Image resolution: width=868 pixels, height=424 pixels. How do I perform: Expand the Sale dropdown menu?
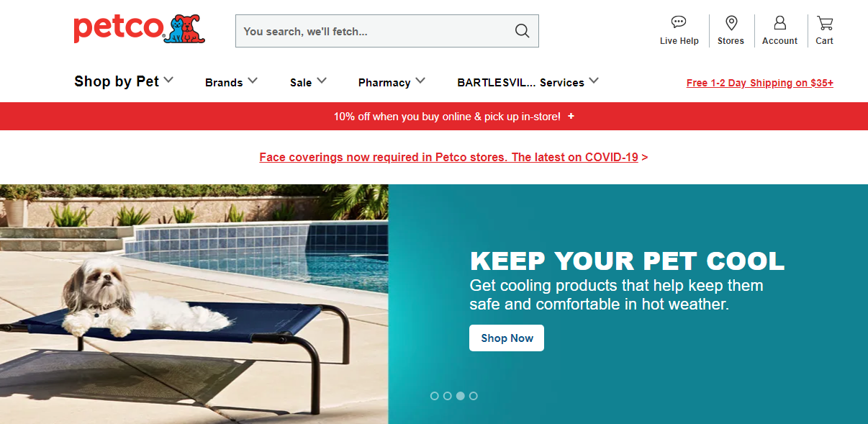pos(308,82)
